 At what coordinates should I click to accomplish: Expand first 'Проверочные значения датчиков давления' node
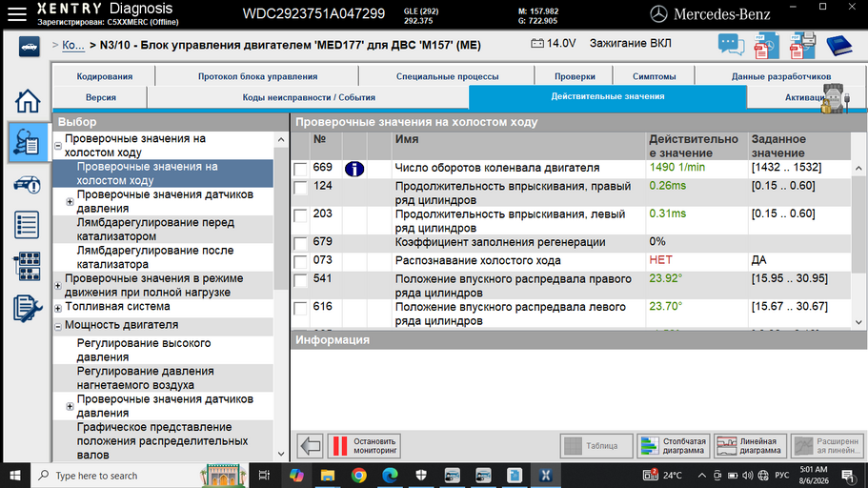(70, 202)
